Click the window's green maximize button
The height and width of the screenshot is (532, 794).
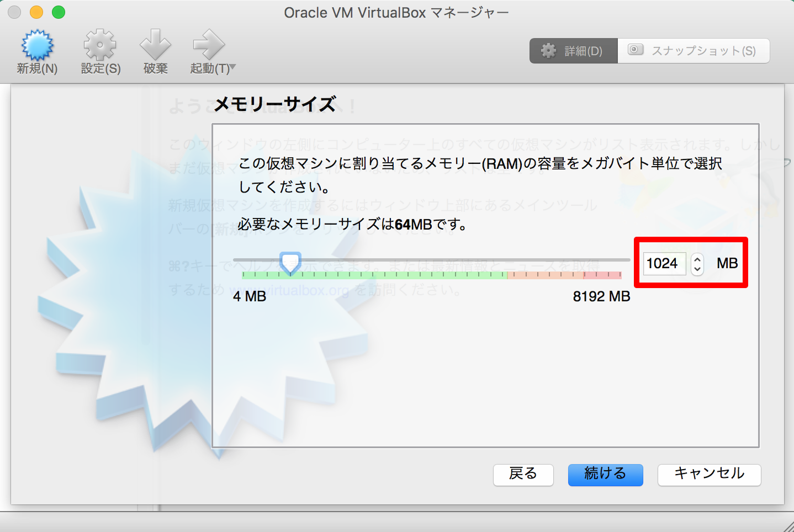pyautogui.click(x=59, y=12)
